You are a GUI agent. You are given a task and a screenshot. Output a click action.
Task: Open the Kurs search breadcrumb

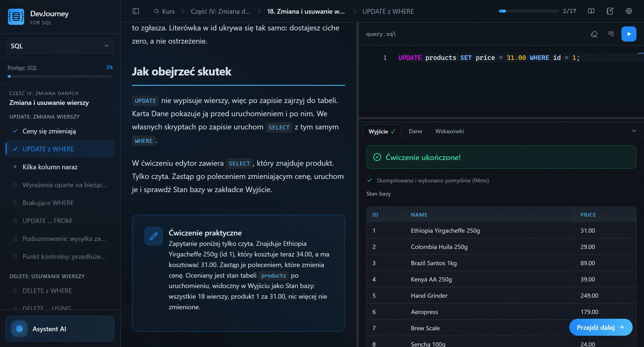165,11
